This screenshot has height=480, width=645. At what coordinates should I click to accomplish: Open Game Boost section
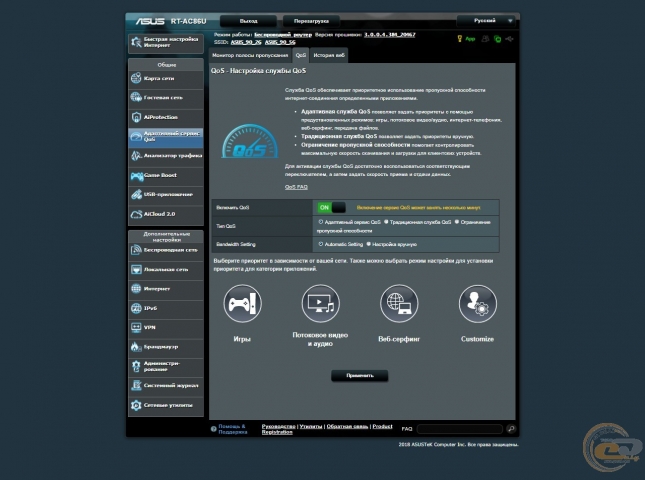(166, 175)
